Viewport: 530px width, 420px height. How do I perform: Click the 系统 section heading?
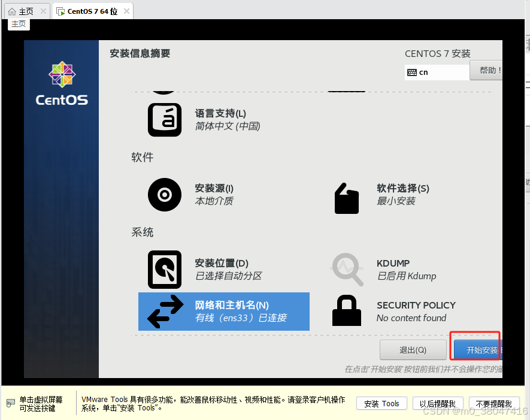(x=143, y=232)
